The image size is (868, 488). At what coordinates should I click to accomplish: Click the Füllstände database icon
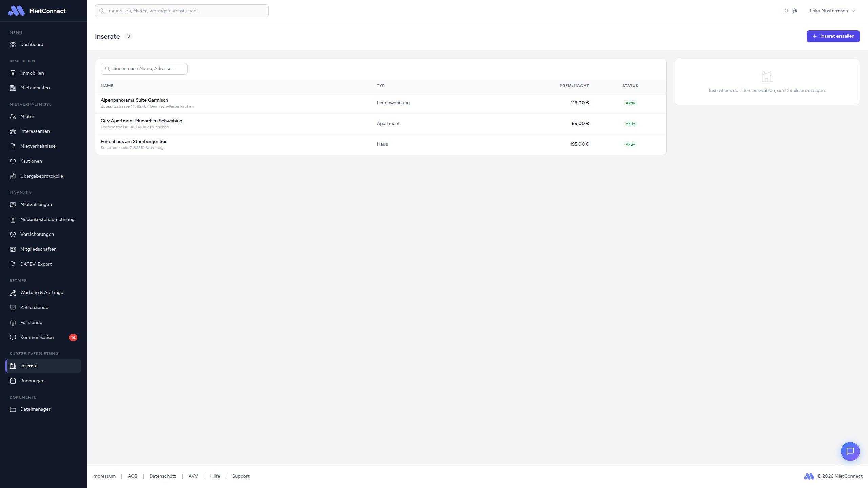(13, 323)
